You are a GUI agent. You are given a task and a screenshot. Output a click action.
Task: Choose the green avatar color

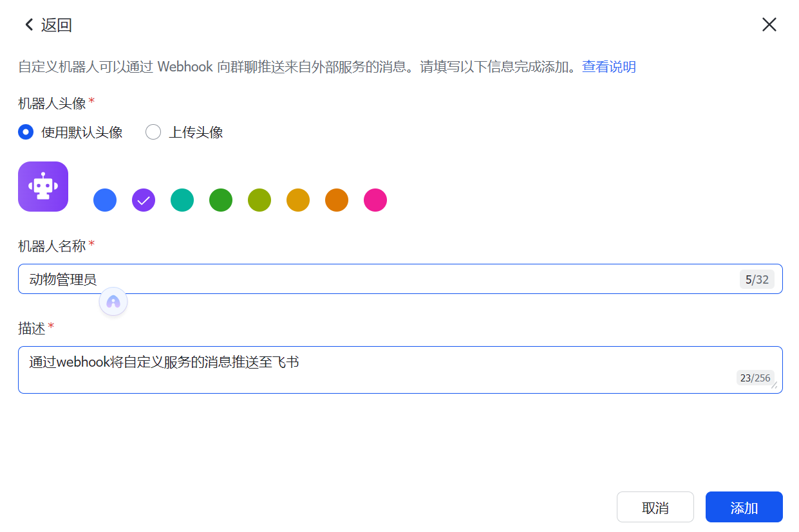click(221, 200)
